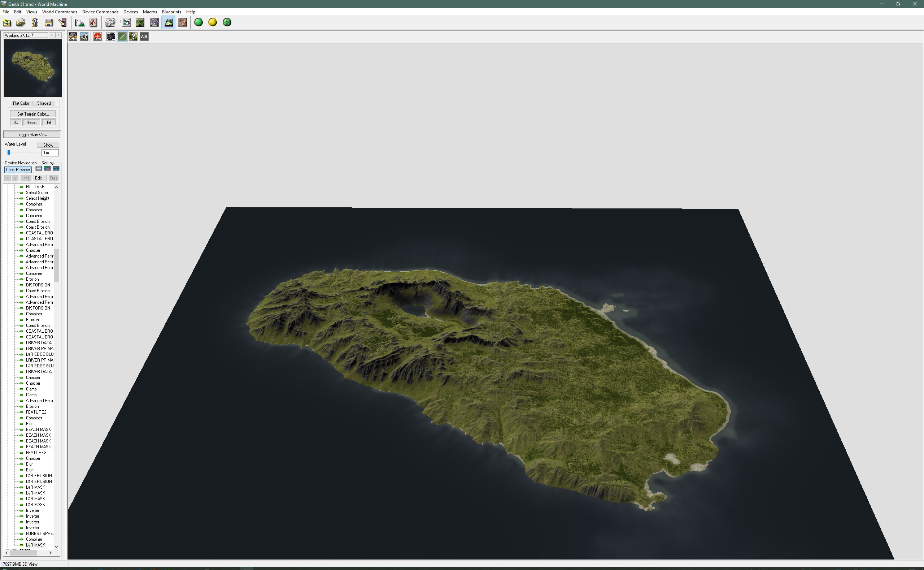Click the Orbit camera mode icon

point(73,36)
